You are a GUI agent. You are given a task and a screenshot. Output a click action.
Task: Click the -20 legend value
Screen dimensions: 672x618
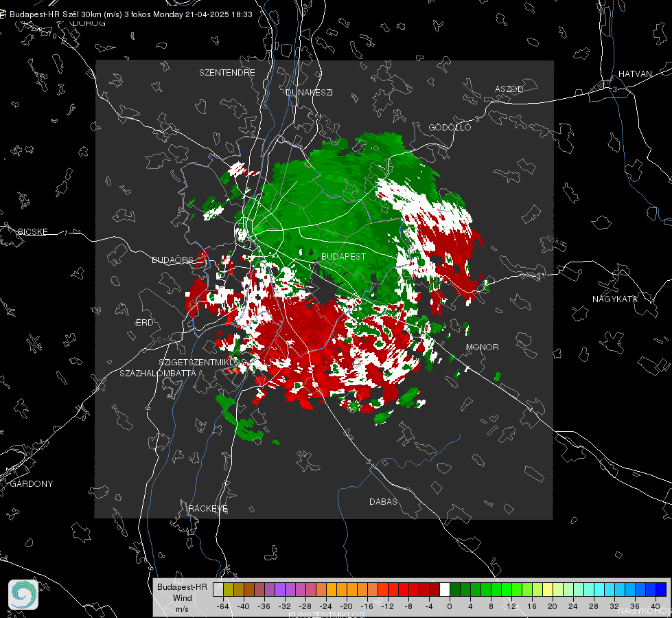point(346,606)
